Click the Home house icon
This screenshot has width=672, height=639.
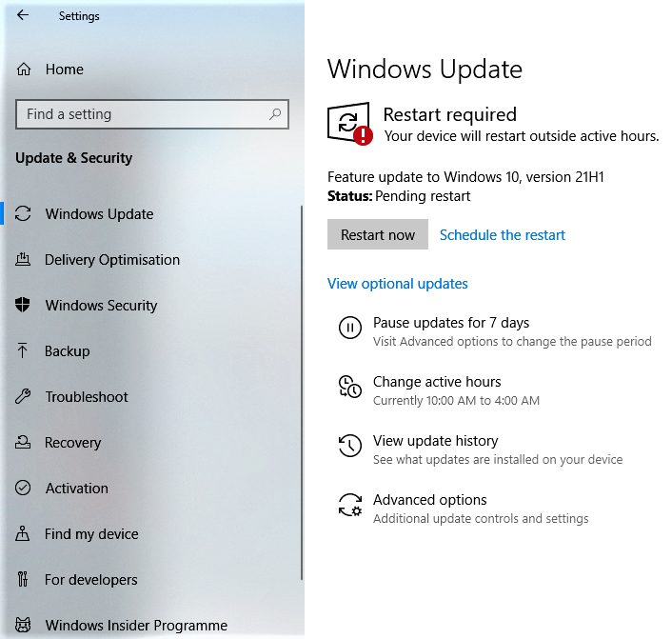tap(24, 70)
